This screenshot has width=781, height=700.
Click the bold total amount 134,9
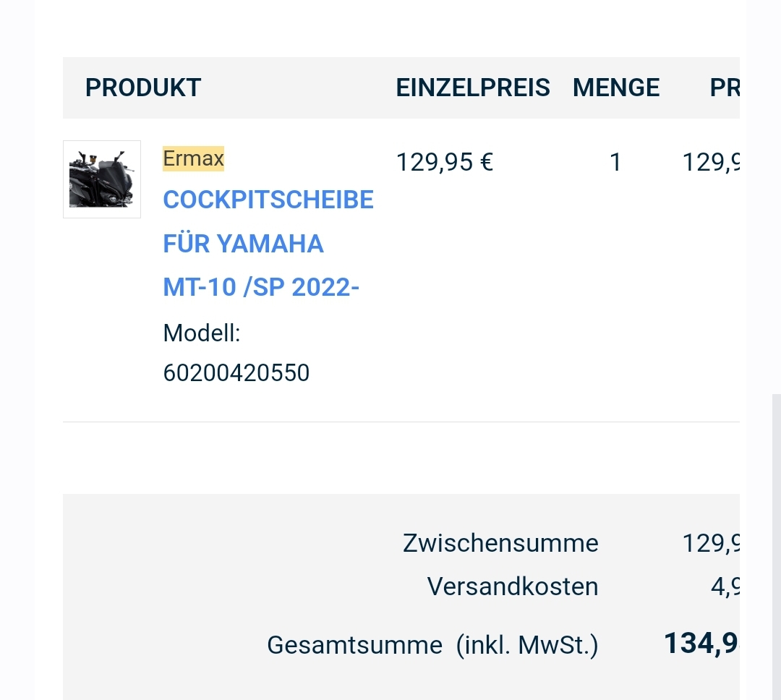701,643
